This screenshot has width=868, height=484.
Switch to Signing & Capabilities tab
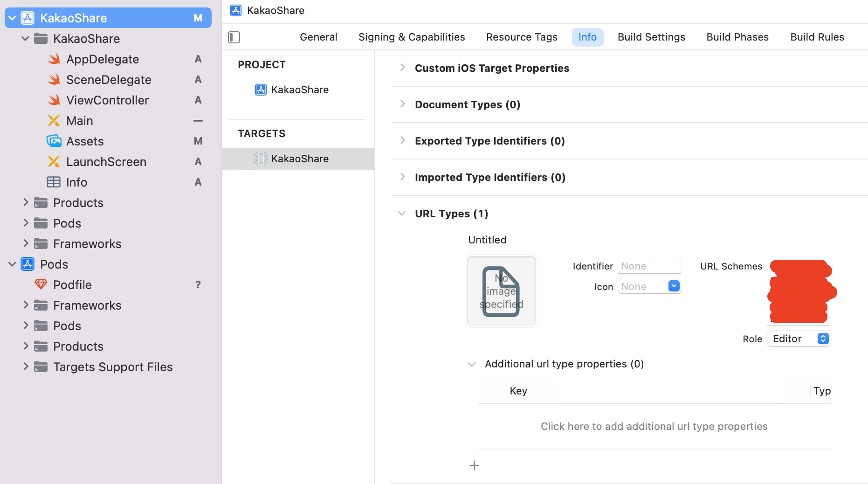412,37
